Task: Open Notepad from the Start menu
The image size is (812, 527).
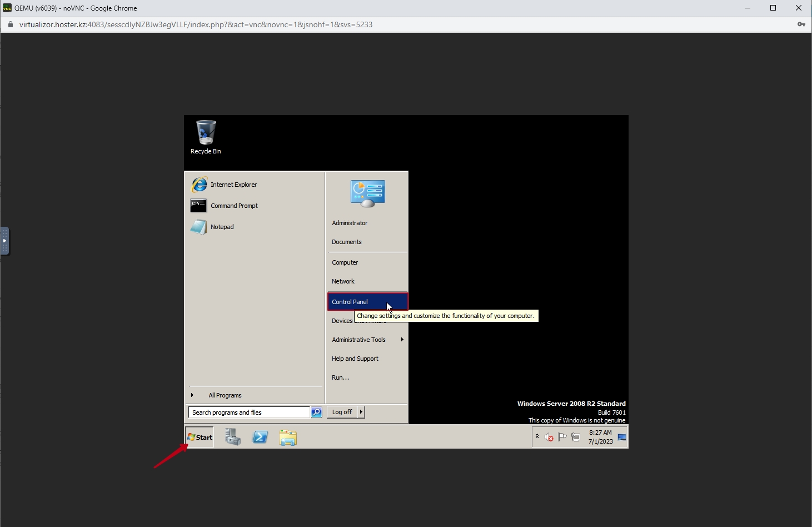Action: point(212,227)
